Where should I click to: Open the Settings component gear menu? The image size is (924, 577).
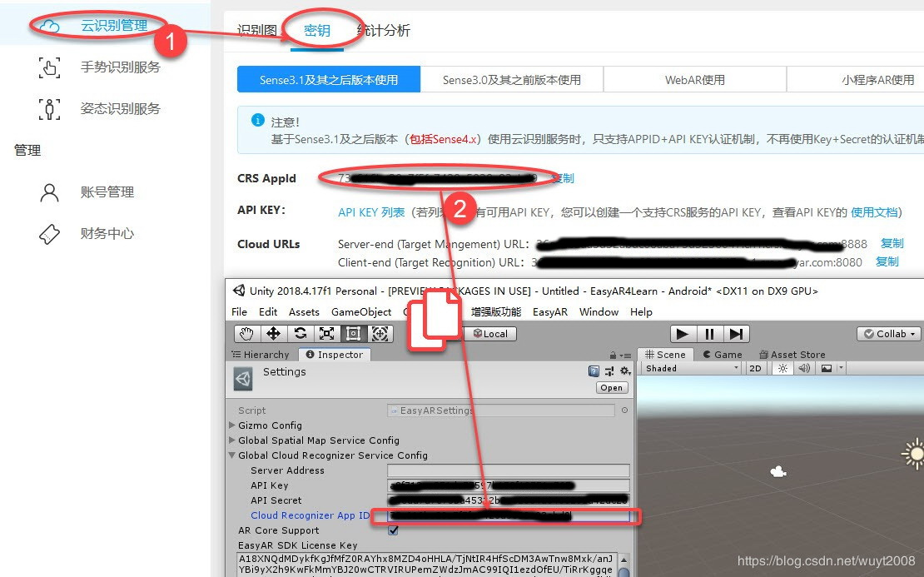coord(625,371)
